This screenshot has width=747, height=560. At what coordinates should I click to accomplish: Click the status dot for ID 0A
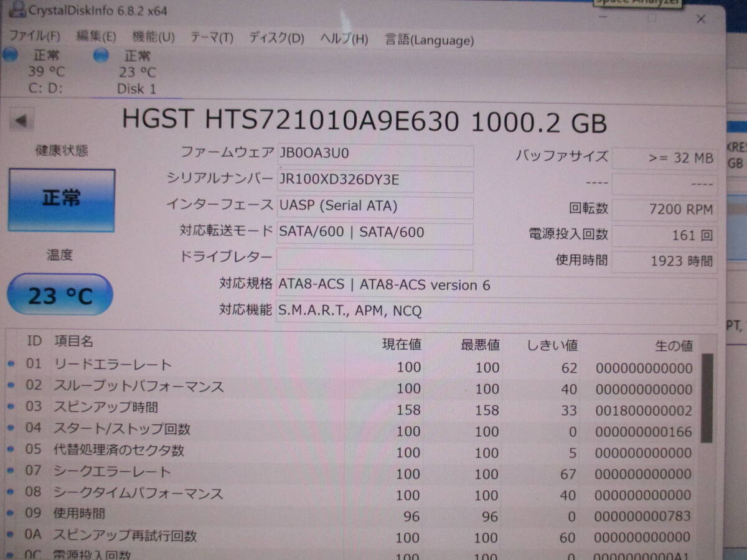(x=10, y=534)
